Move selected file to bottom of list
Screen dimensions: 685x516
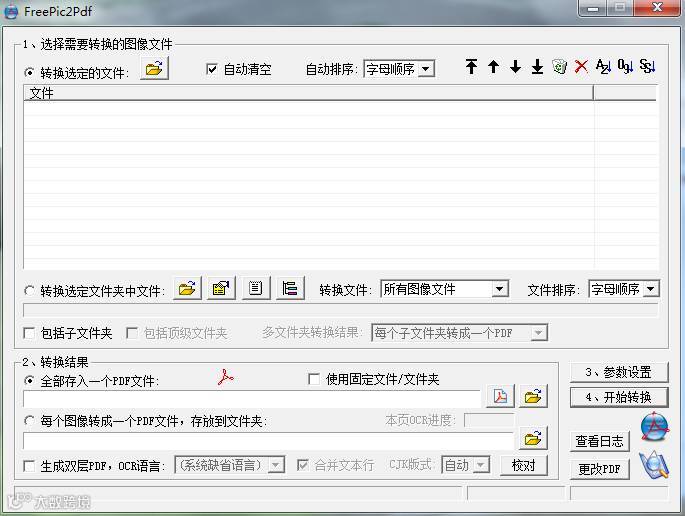tap(537, 66)
